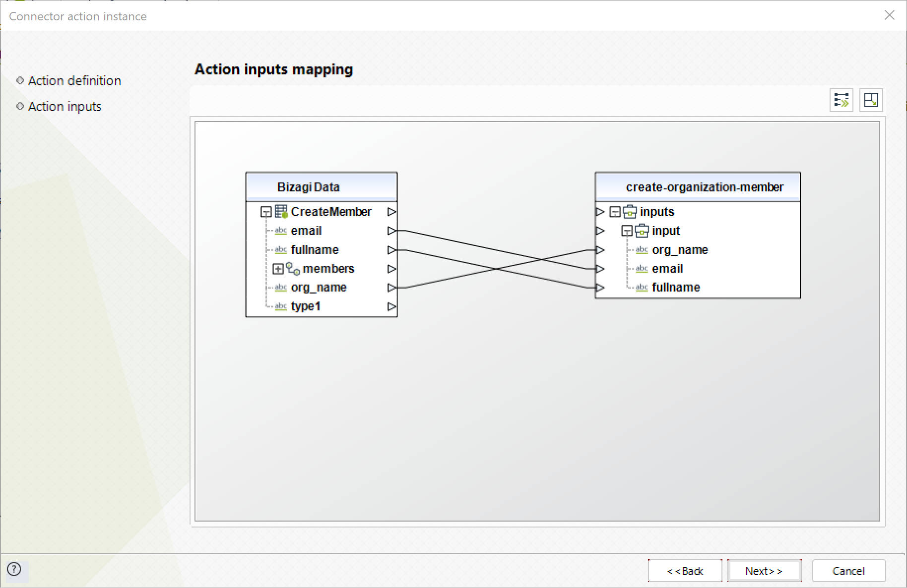The height and width of the screenshot is (588, 907).
Task: Collapse the inputs node
Action: coord(615,212)
